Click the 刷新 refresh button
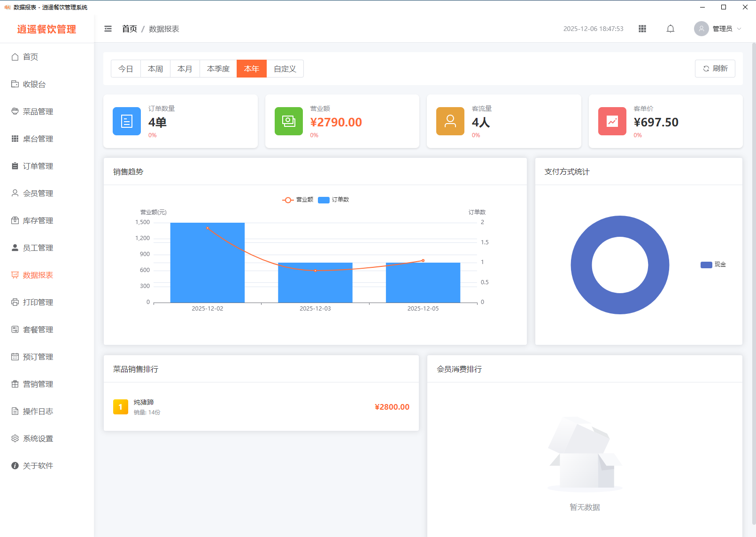 [x=715, y=69]
